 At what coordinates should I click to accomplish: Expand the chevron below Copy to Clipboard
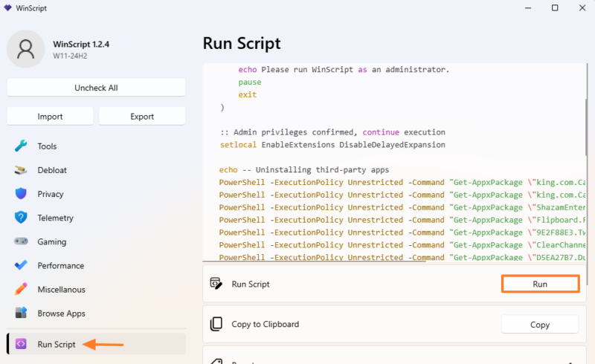[x=571, y=361]
